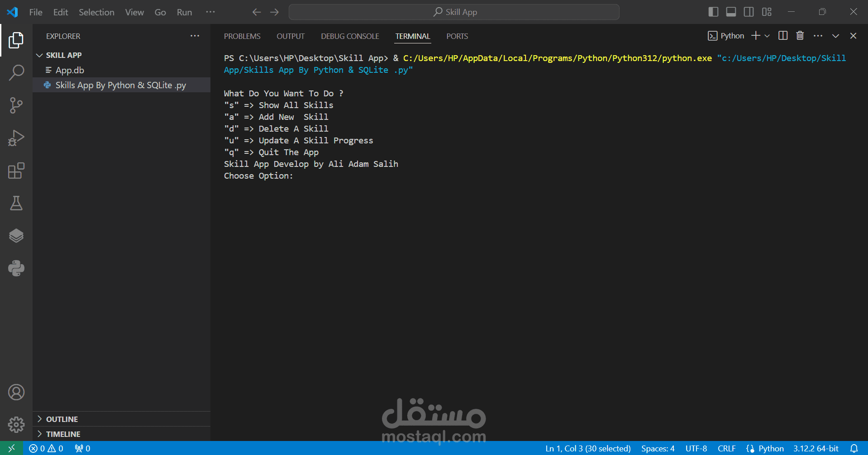Open the Run menu
This screenshot has height=455, width=868.
click(x=184, y=12)
